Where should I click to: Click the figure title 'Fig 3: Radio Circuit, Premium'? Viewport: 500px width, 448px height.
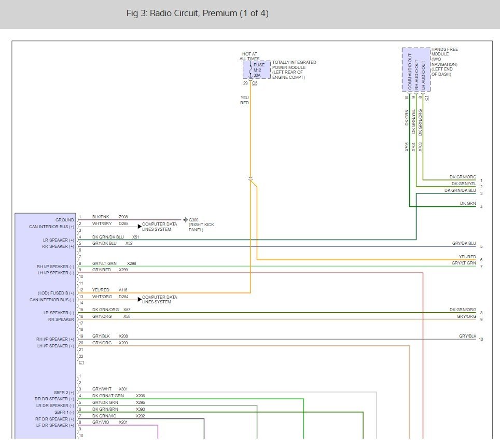coord(197,13)
